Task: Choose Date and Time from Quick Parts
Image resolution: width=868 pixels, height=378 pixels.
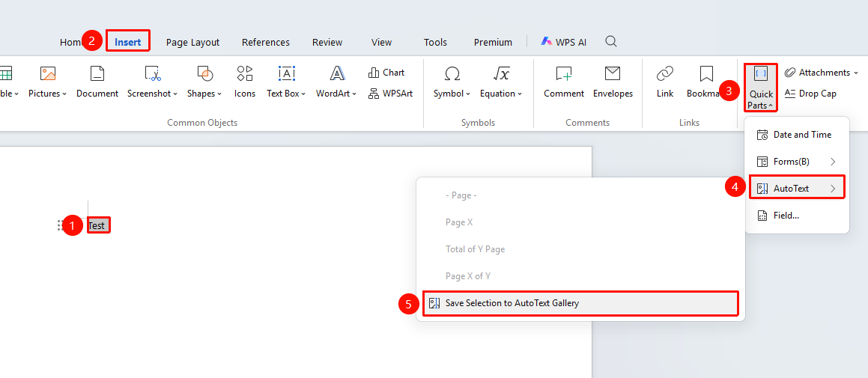Action: 797,135
